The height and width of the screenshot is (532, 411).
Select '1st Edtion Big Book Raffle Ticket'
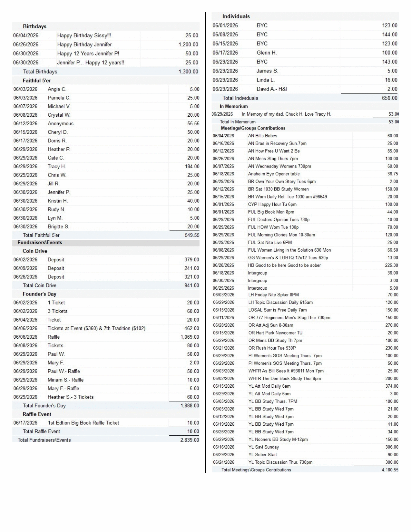83,423
